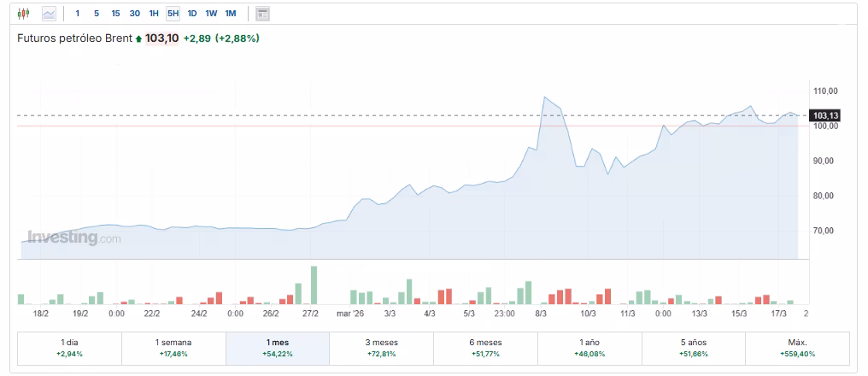
Task: Choose the 1D interval
Action: pyautogui.click(x=192, y=14)
